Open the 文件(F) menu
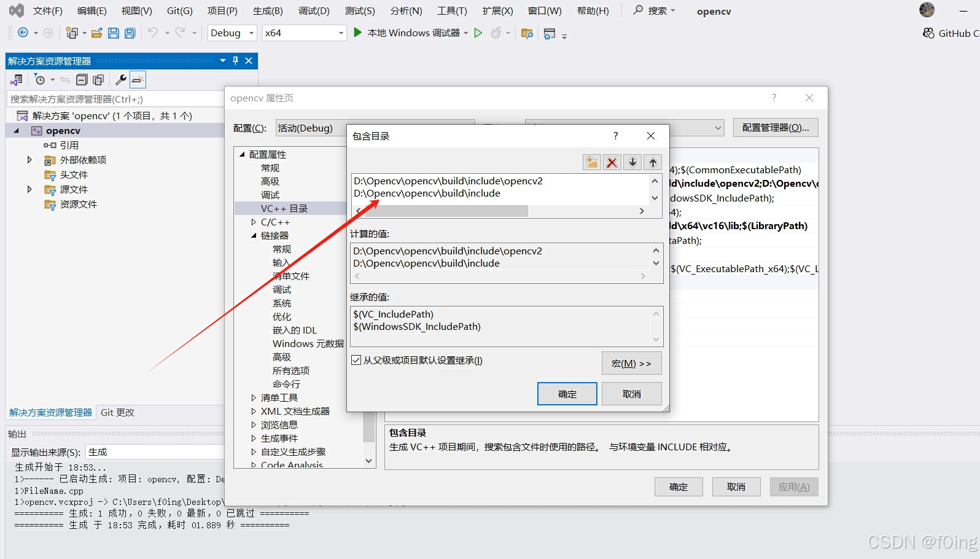This screenshot has height=559, width=980. (48, 11)
